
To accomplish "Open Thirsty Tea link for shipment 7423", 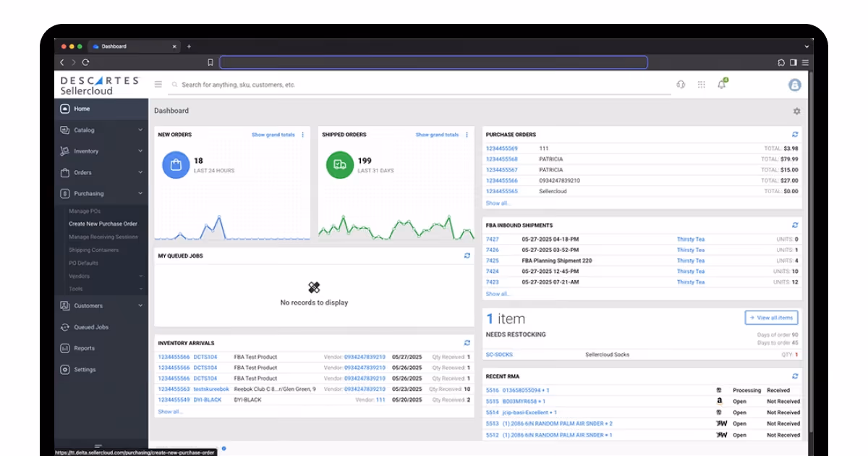I will 691,282.
